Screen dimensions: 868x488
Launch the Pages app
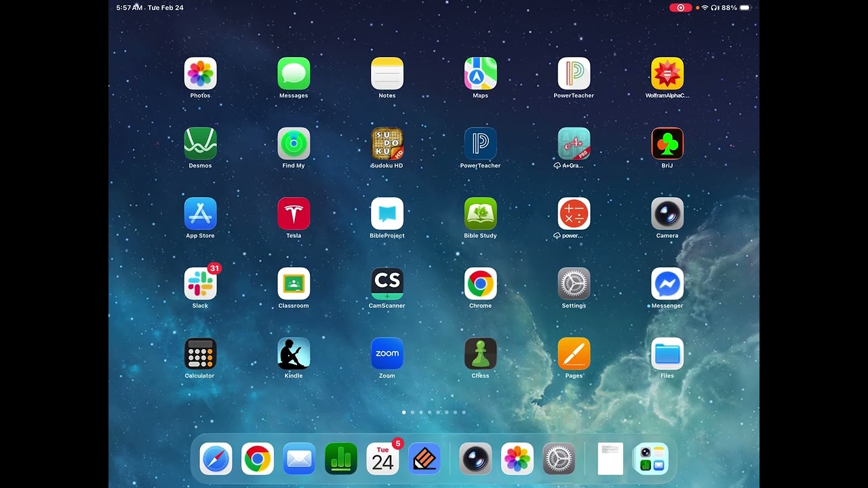tap(574, 354)
